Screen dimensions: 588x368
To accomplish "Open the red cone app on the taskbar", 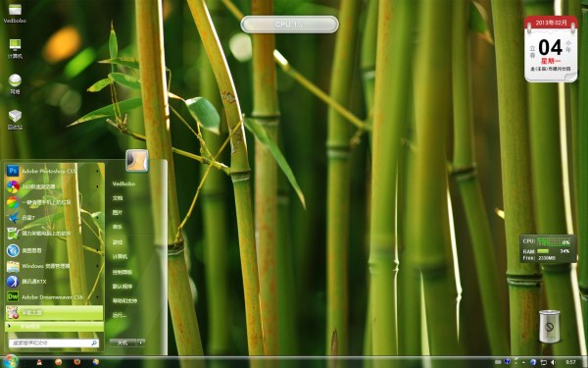I will (x=39, y=362).
